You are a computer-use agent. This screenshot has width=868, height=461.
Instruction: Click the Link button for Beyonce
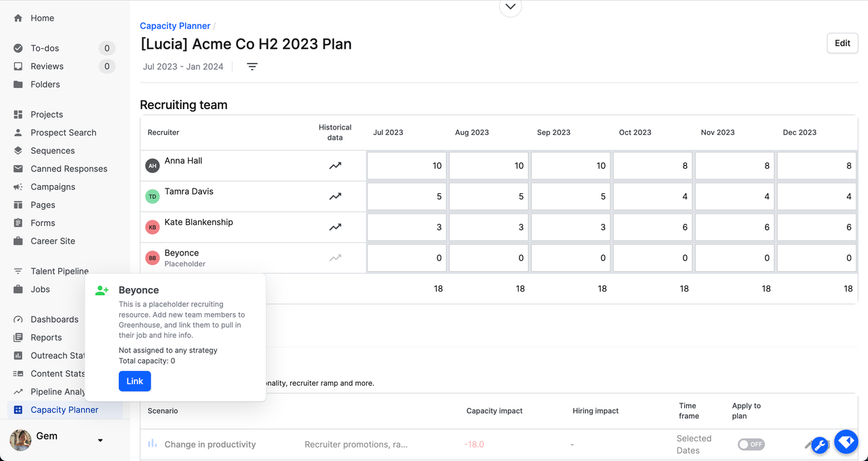tap(135, 381)
